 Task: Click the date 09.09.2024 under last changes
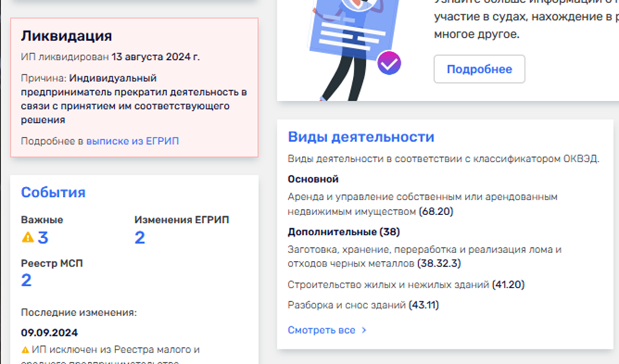tap(49, 333)
